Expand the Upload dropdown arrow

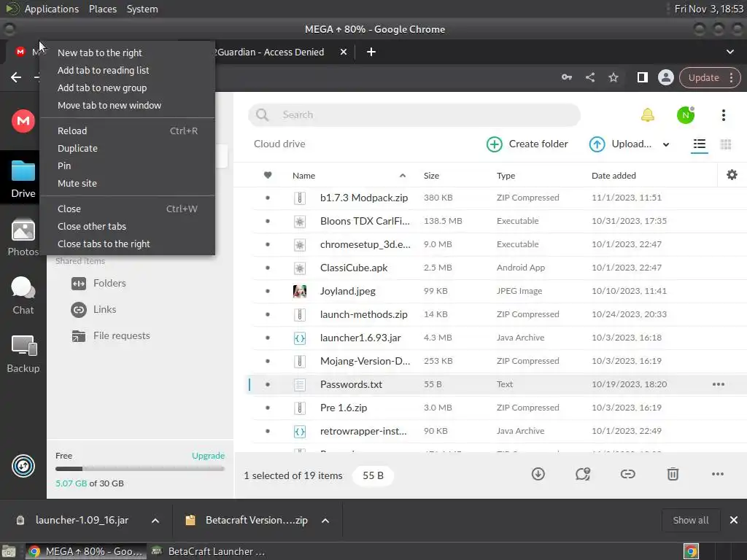point(666,144)
